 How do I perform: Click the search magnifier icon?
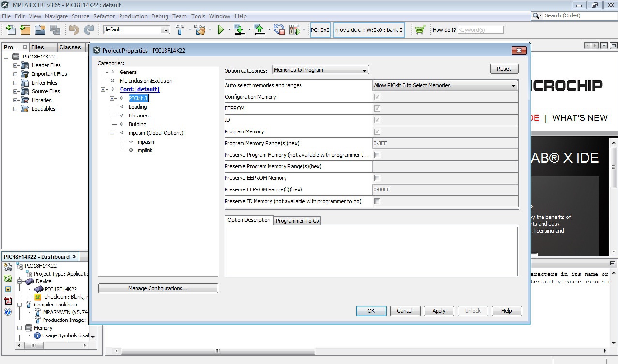tap(536, 15)
